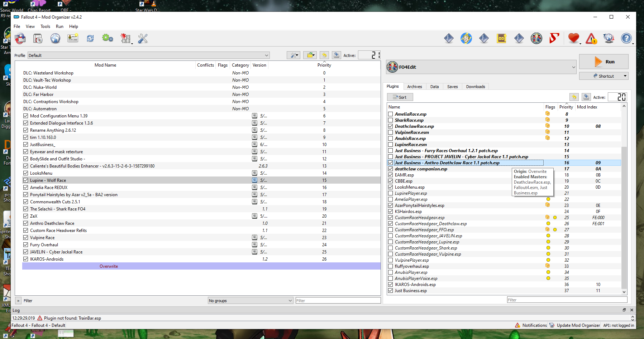Click the Conflicts column header
This screenshot has width=644, height=339.
[205, 65]
